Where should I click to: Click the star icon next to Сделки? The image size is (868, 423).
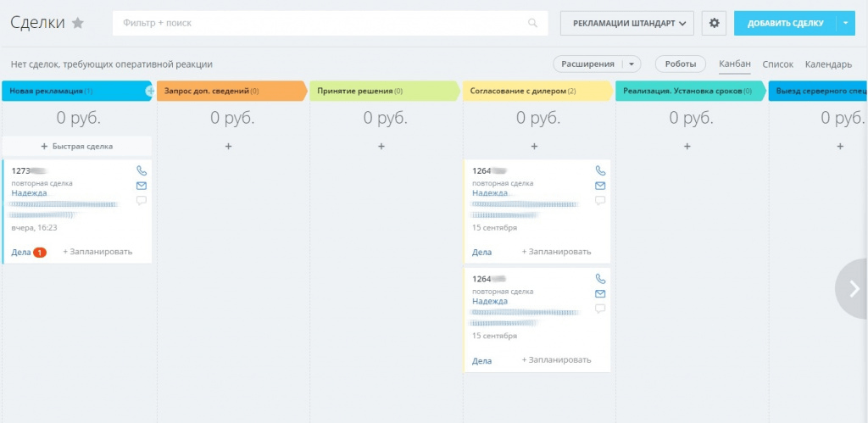coord(78,24)
